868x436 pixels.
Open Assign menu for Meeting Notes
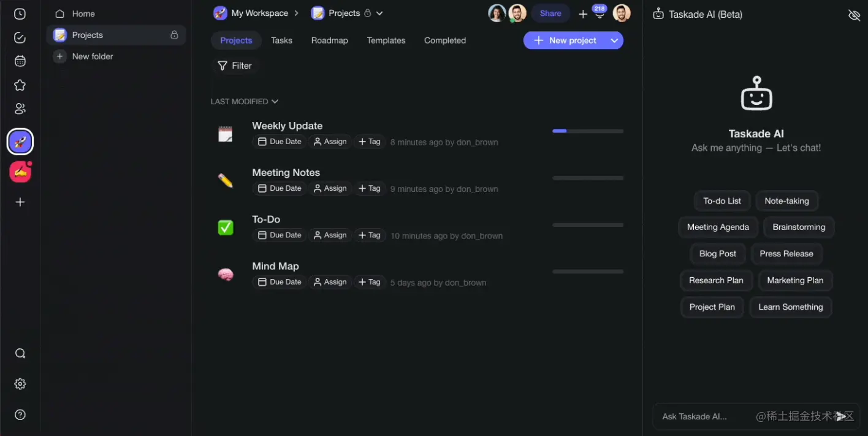(x=330, y=188)
